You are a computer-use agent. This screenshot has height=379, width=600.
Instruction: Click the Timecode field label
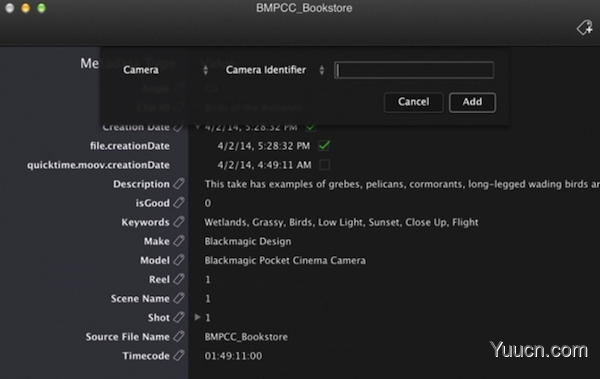click(146, 356)
